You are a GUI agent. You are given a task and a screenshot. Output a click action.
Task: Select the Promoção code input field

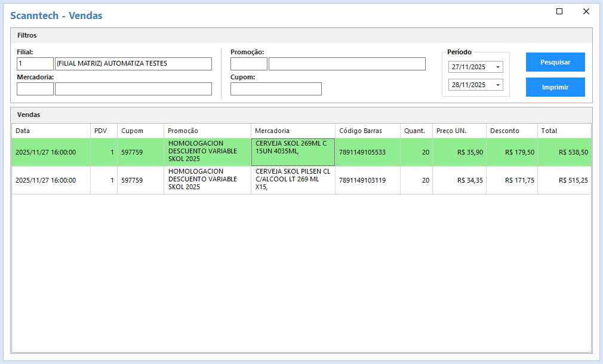click(x=249, y=64)
